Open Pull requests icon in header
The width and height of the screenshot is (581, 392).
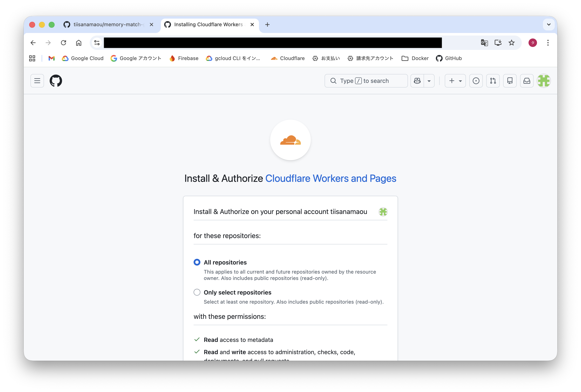(x=493, y=81)
